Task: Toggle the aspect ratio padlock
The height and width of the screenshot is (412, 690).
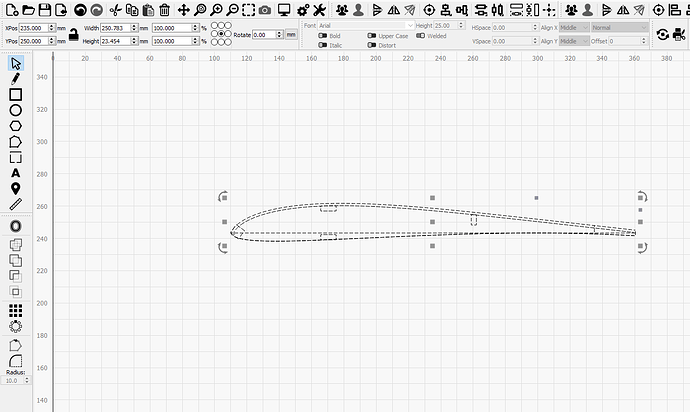Action: [73, 34]
